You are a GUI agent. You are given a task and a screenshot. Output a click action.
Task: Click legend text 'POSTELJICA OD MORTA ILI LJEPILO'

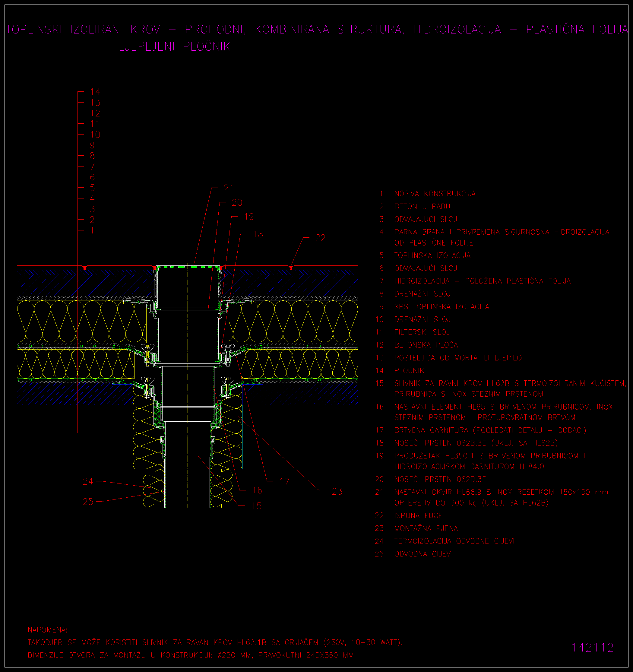click(x=458, y=358)
